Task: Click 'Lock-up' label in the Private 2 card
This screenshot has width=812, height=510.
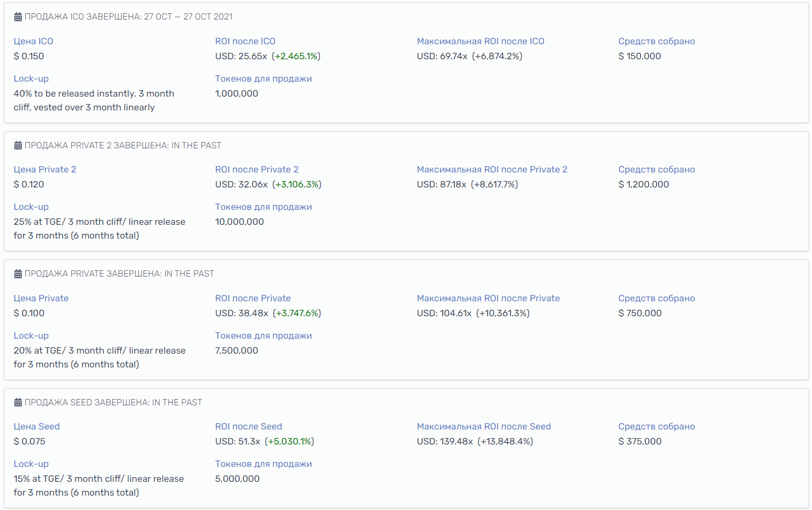Action: tap(31, 207)
